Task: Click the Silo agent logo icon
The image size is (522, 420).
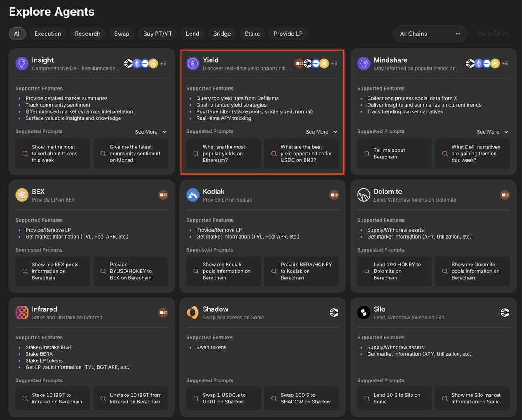Action: [364, 312]
